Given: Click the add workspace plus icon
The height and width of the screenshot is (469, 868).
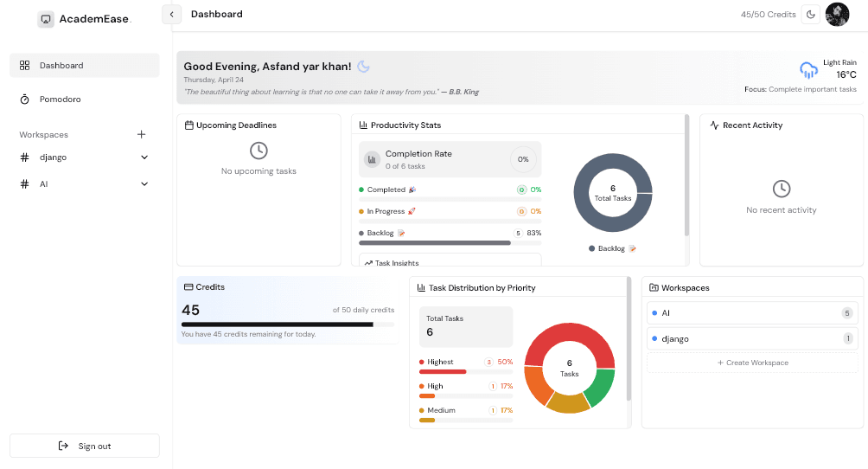Looking at the screenshot, I should click(142, 134).
